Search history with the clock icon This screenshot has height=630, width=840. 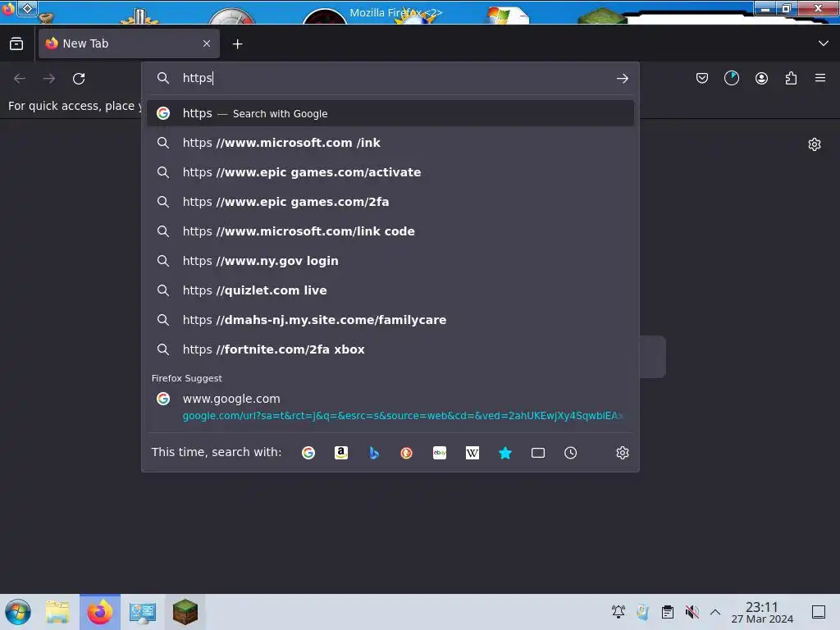571,453
